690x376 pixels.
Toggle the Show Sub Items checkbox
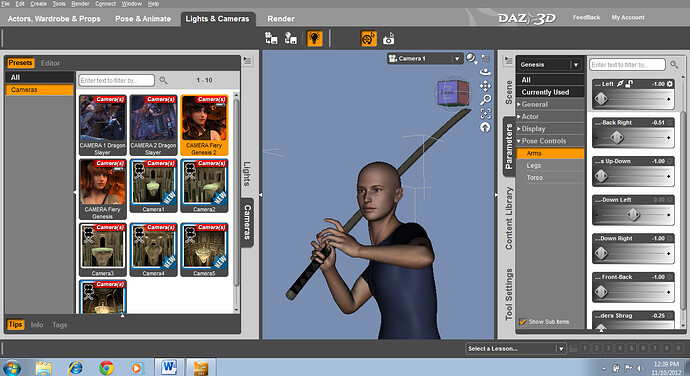522,322
